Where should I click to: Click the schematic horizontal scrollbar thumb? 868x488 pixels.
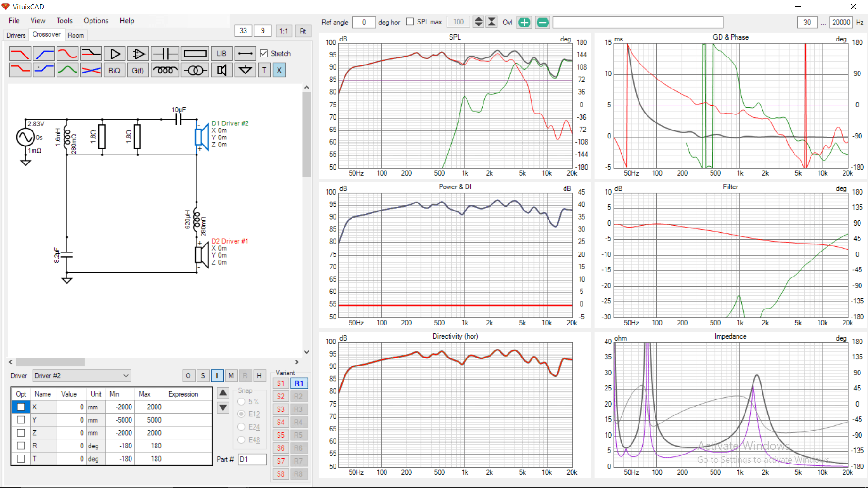pos(50,362)
